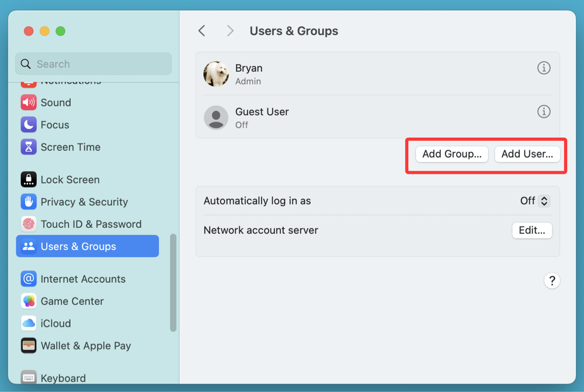
Task: Click Edit... for Network account server
Action: click(x=531, y=230)
